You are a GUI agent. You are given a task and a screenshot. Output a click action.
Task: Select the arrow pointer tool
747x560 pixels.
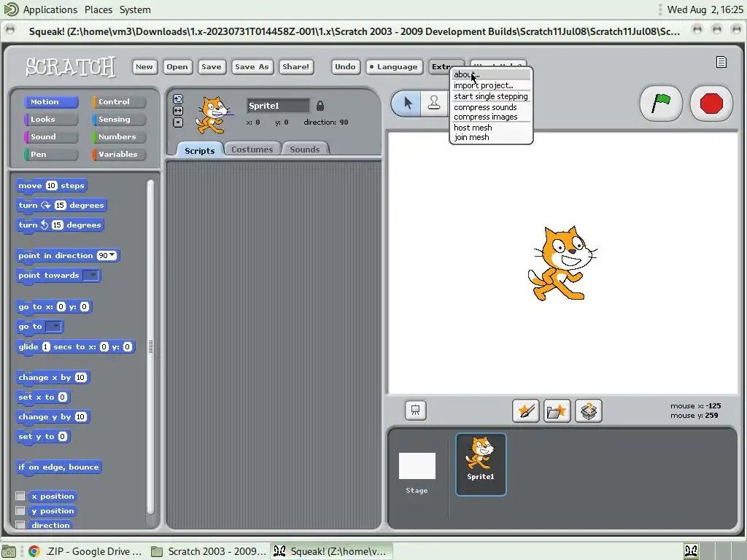click(x=408, y=103)
